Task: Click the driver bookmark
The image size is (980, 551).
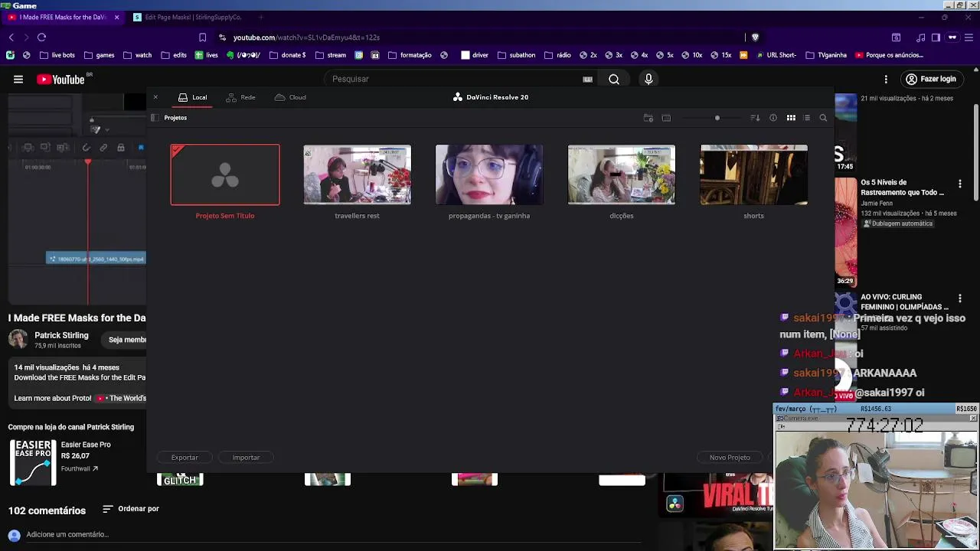Action: [474, 55]
